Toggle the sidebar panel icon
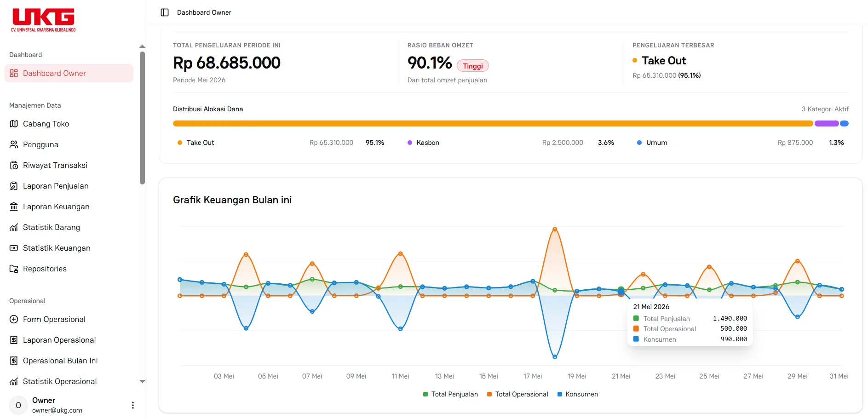 click(165, 12)
